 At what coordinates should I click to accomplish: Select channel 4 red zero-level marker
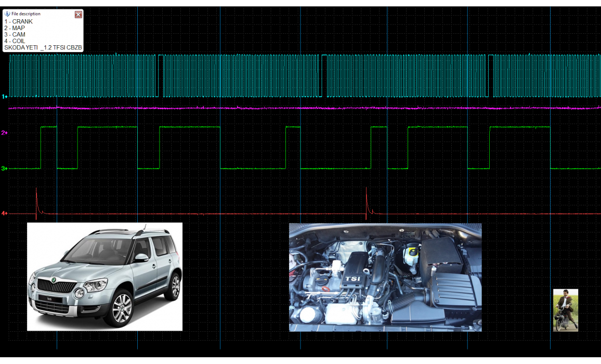[4, 213]
